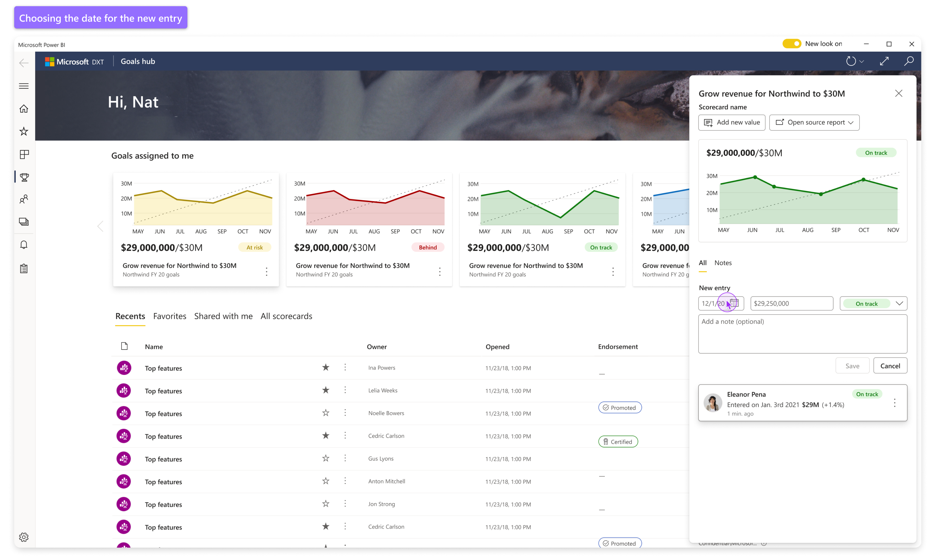
Task: Open the On track status dropdown
Action: (x=873, y=303)
